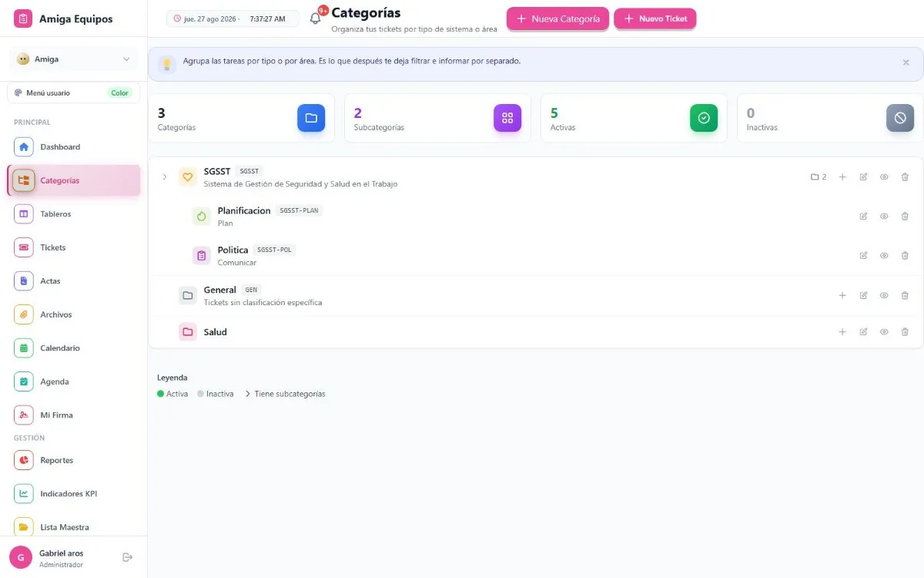The width and height of the screenshot is (924, 578).
Task: Open Calendario in sidebar
Action: 74,348
